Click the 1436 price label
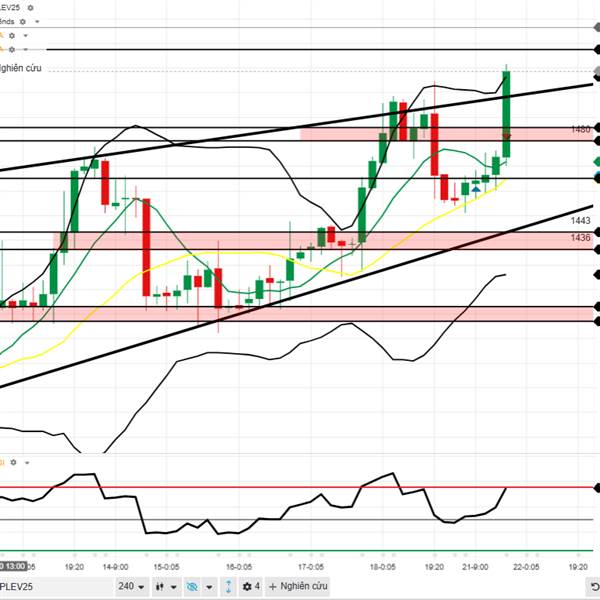This screenshot has width=600, height=600. [x=580, y=238]
